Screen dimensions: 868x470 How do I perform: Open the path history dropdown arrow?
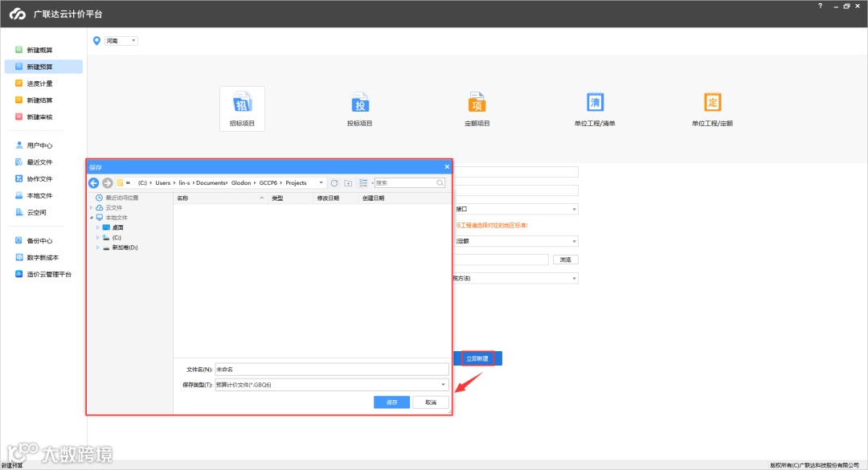coord(321,182)
